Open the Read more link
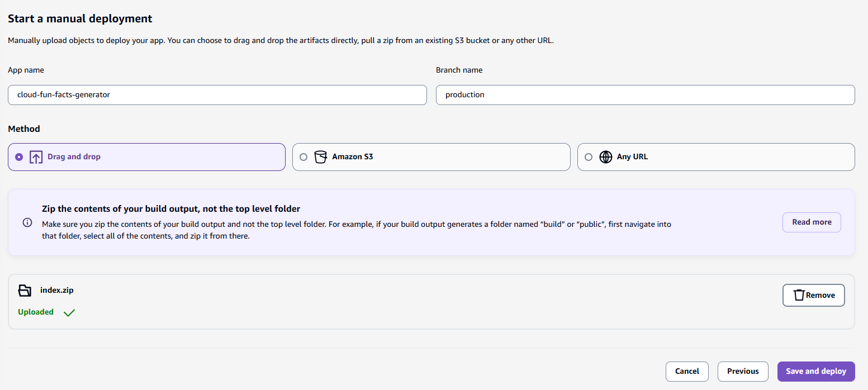The width and height of the screenshot is (868, 390). pos(812,222)
